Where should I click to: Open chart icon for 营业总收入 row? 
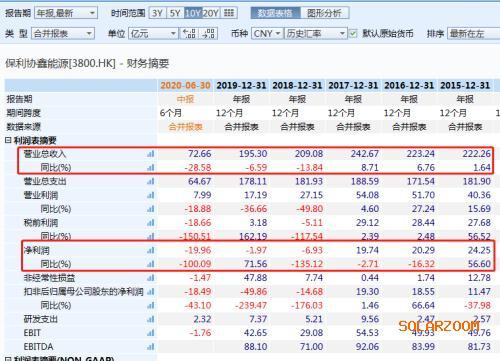tap(151, 154)
